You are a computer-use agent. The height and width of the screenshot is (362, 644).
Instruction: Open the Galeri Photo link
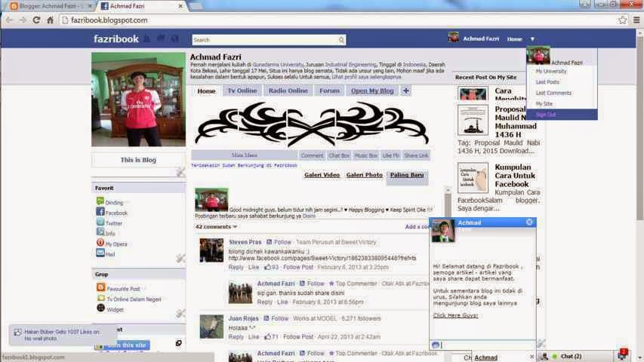365,175
